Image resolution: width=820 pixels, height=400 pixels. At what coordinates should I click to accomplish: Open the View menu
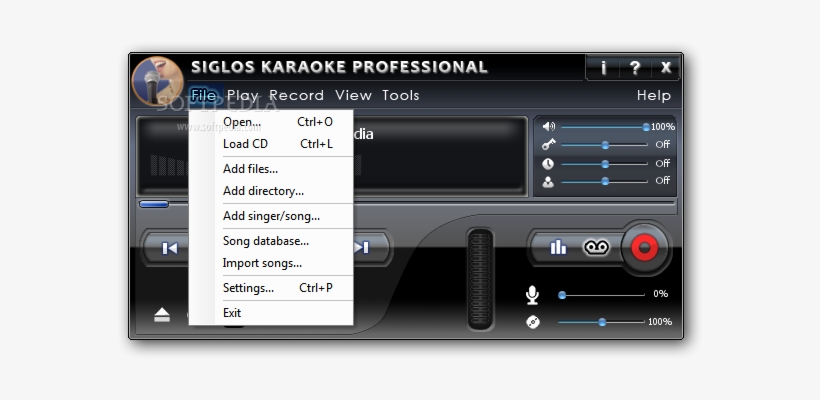[x=354, y=95]
